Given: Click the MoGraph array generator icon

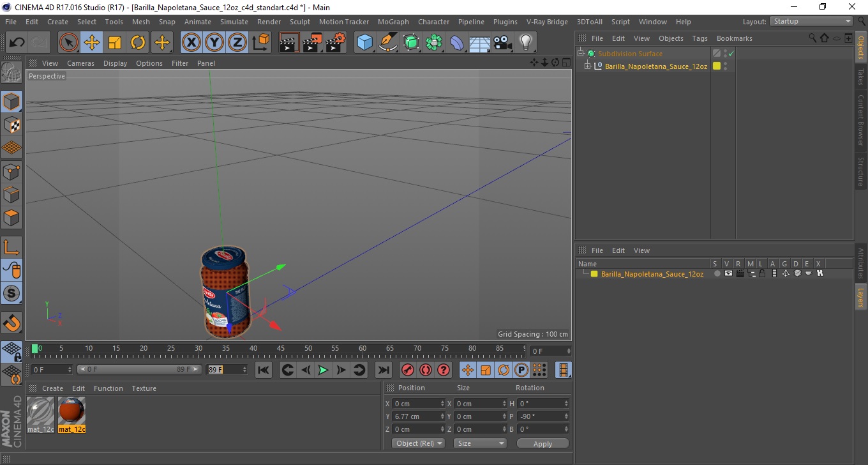Looking at the screenshot, I should [434, 43].
